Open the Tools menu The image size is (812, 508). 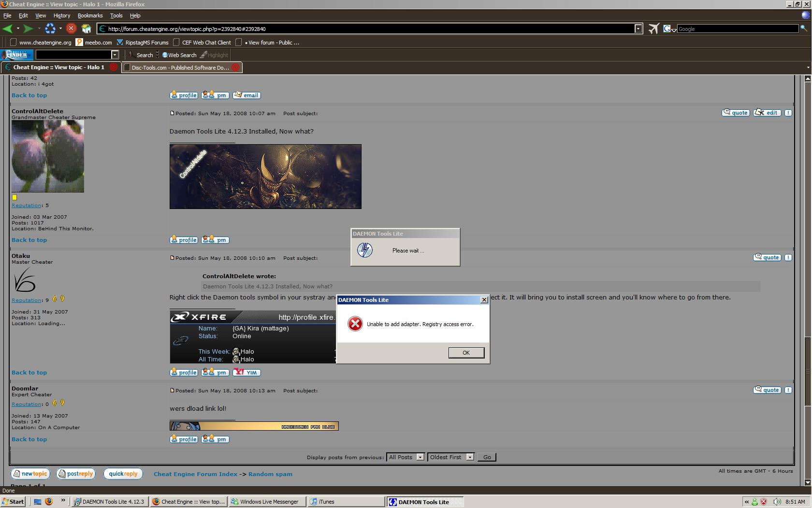(x=116, y=15)
